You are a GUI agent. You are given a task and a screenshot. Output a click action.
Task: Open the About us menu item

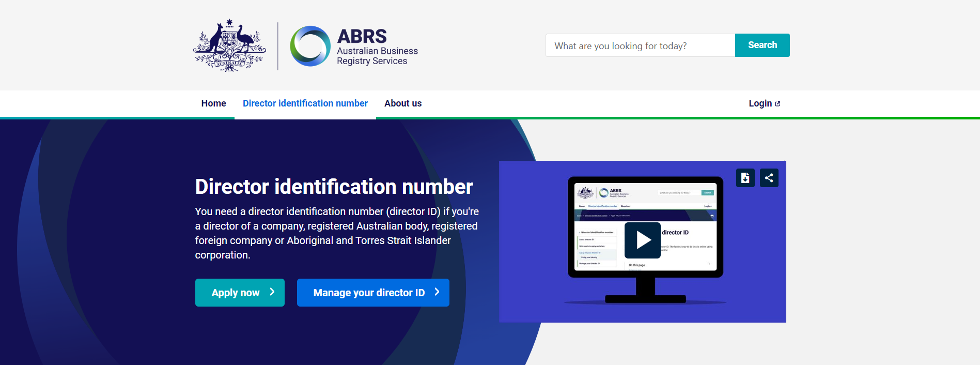click(x=403, y=103)
